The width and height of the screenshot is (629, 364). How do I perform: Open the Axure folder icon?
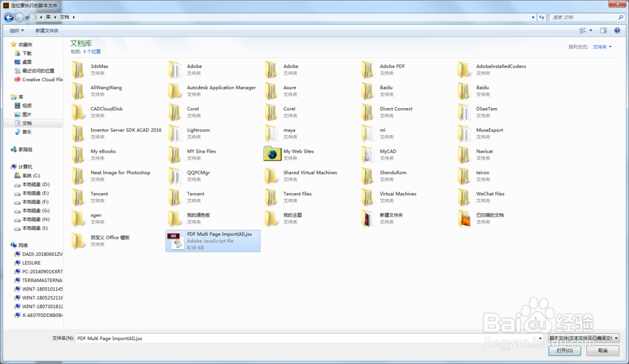pos(271,91)
